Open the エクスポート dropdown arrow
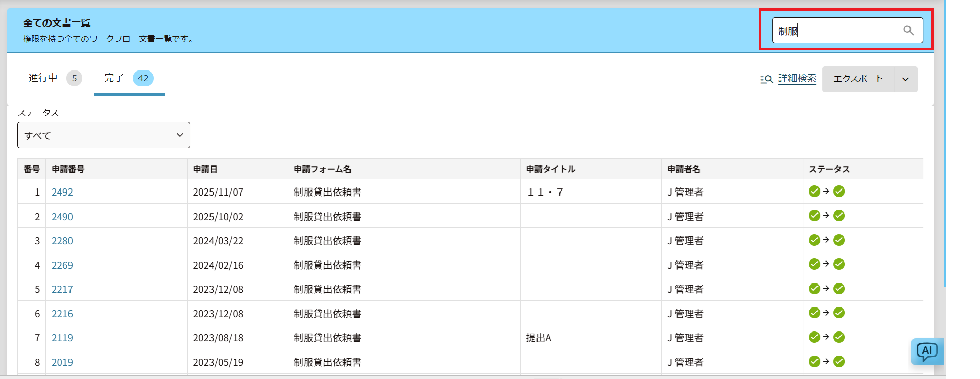The image size is (980, 379). (x=905, y=79)
